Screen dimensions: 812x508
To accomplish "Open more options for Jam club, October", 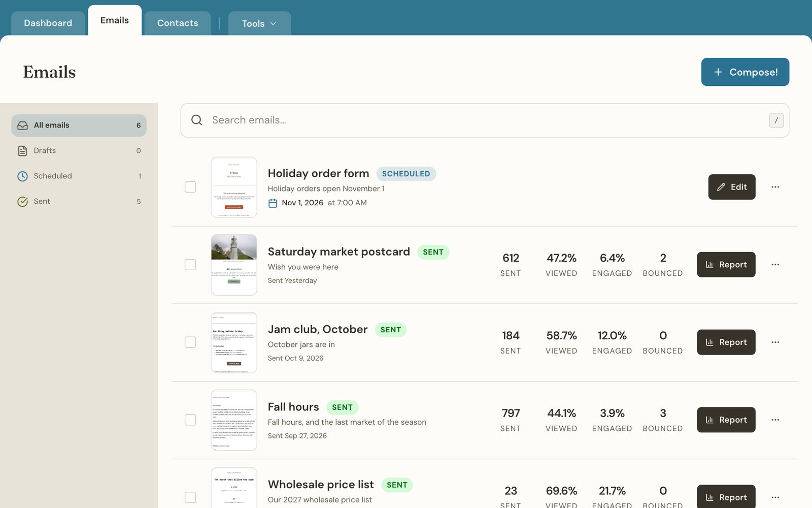I will coord(775,342).
